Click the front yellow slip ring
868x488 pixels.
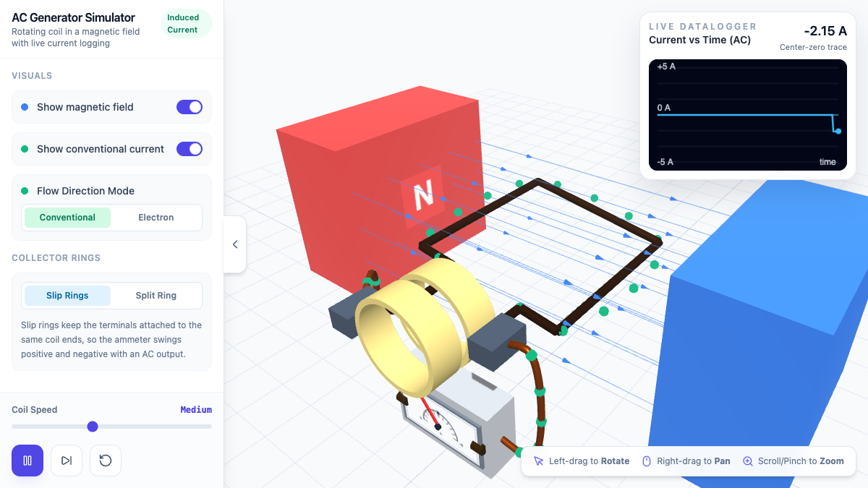[408, 338]
